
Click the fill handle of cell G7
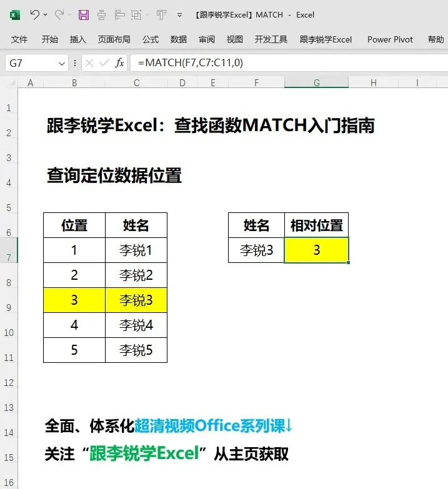348,262
